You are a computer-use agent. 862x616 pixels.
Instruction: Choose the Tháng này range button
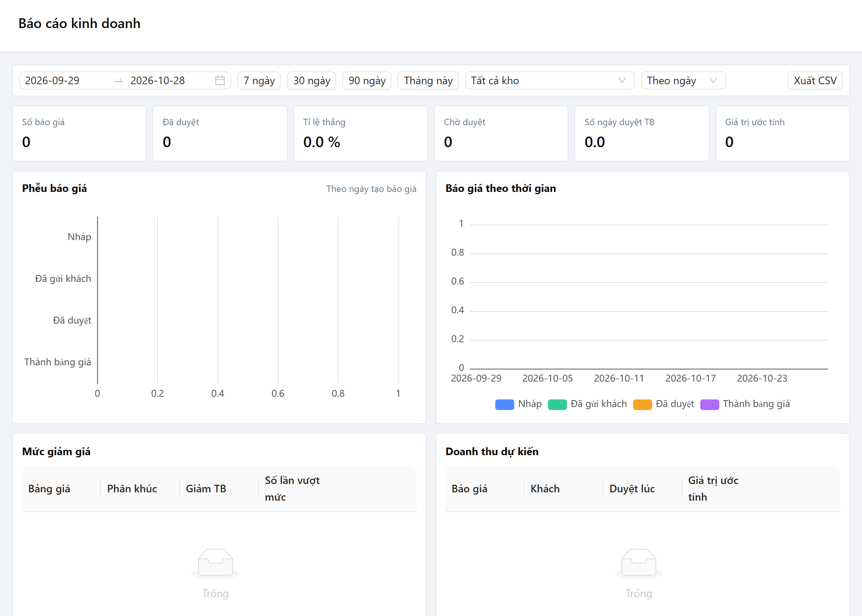pos(428,80)
